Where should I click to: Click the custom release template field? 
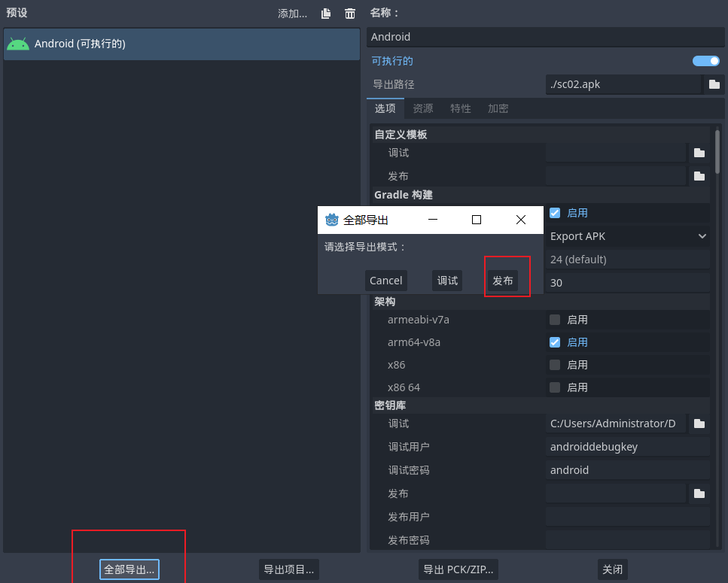click(616, 176)
